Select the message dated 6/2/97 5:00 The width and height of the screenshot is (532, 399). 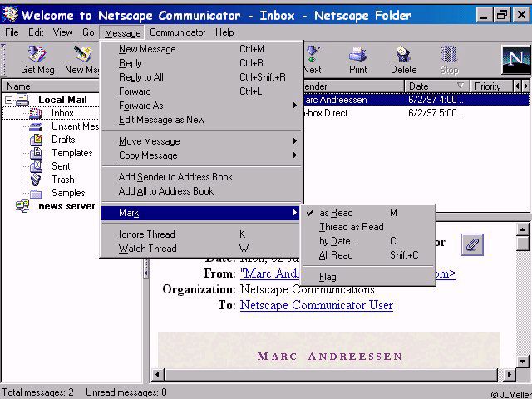(x=416, y=113)
